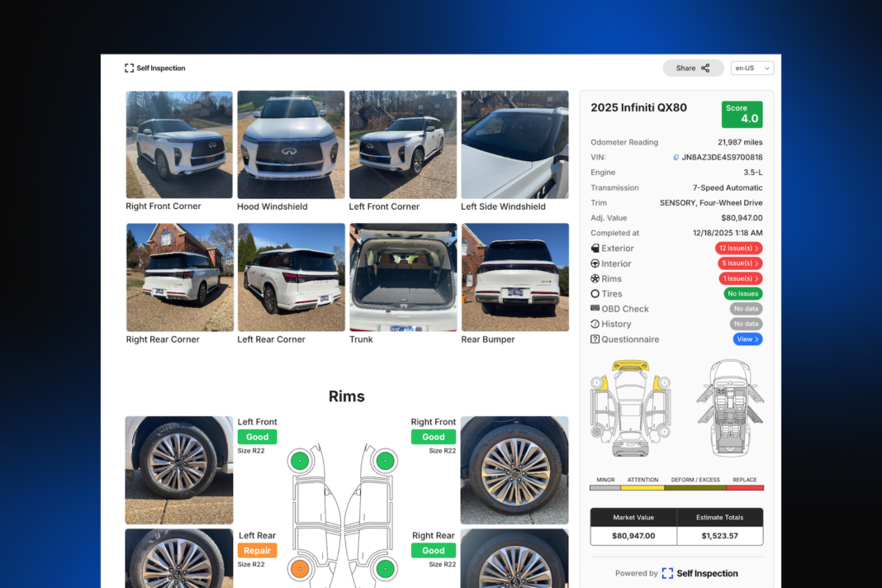Click the 7-Speed Automatic transmission value
This screenshot has height=588, width=882.
click(728, 188)
